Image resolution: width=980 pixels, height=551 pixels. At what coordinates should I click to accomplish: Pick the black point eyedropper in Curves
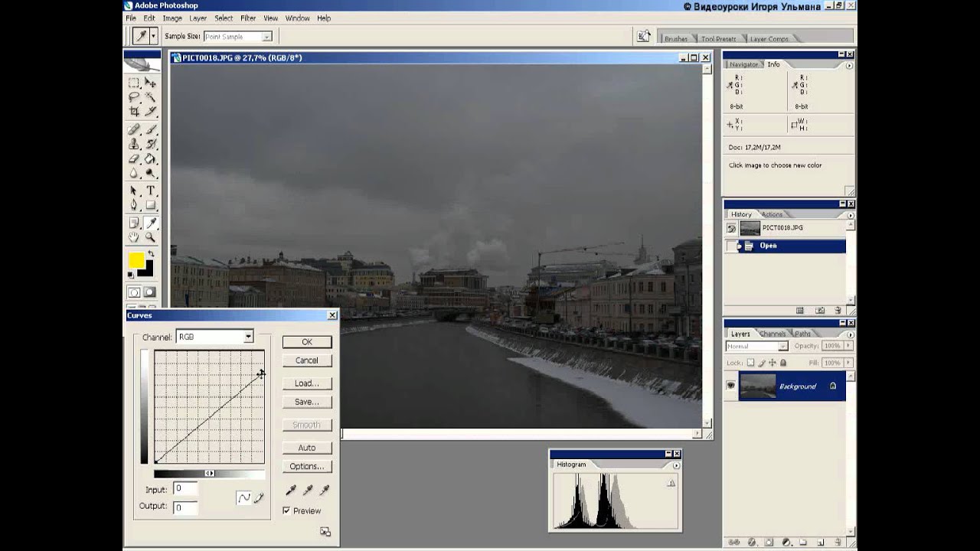click(x=290, y=490)
